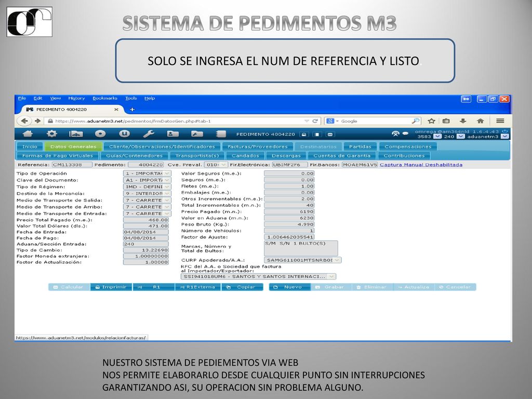This screenshot has width=532, height=399.
Task: Switch to the Partidas tab
Action: pos(360,147)
